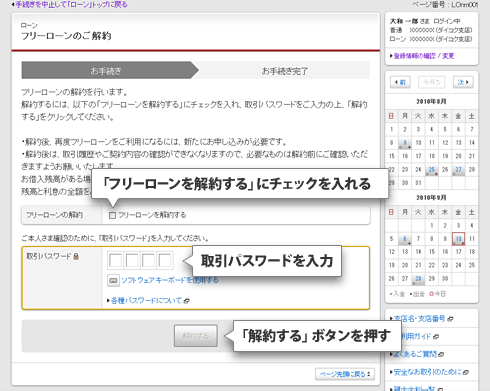The image size is (490, 391).
Task: Go to the next month with 次 button
Action: [463, 82]
